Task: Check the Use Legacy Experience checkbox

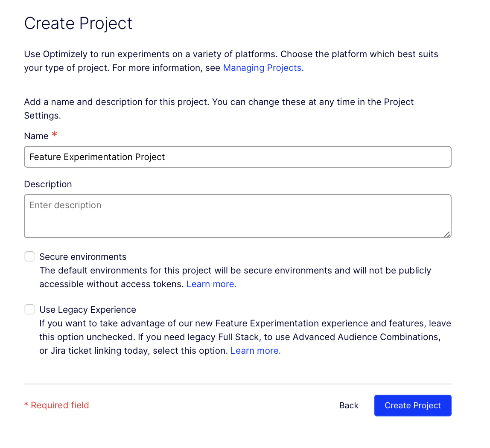Action: point(29,309)
